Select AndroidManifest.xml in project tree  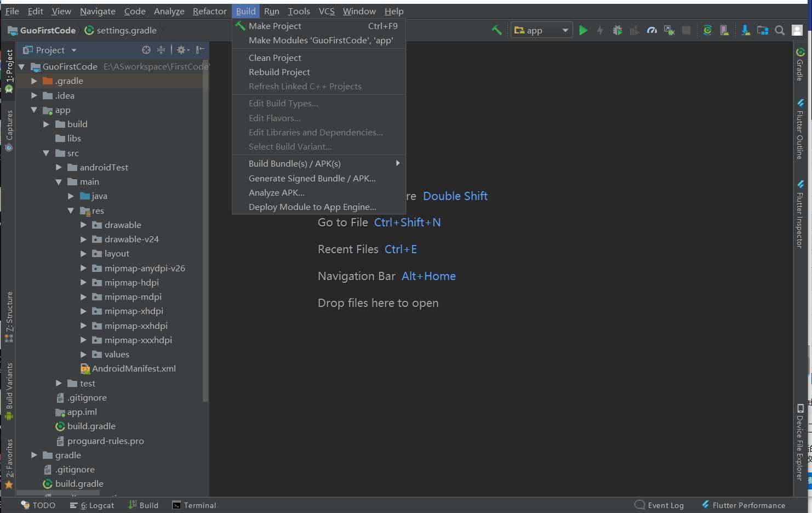coord(133,368)
